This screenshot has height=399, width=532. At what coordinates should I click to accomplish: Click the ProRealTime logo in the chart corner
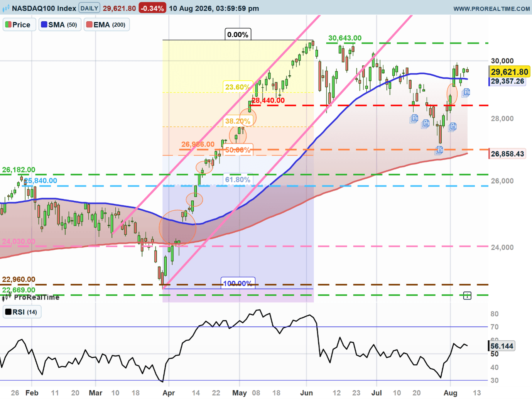[31, 297]
